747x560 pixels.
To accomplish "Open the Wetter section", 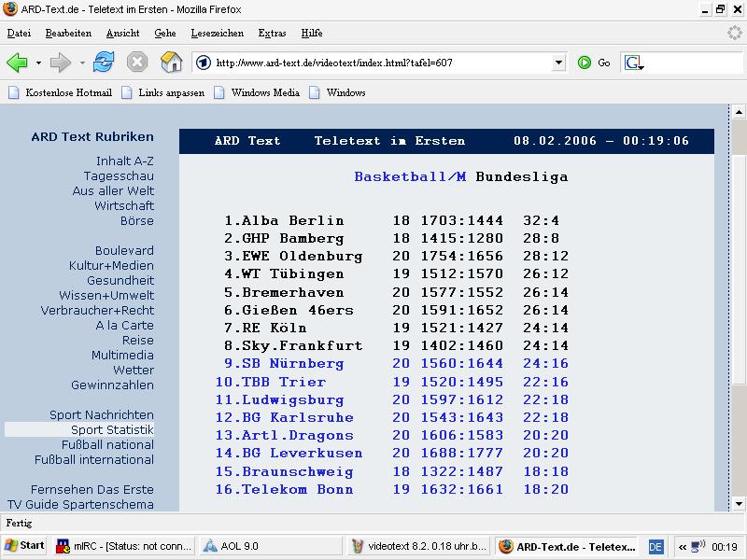I will (134, 370).
